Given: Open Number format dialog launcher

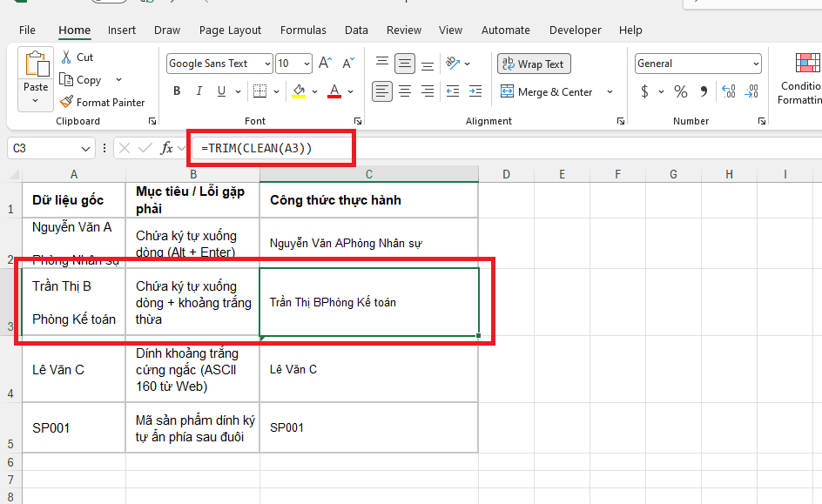Looking at the screenshot, I should (x=762, y=121).
